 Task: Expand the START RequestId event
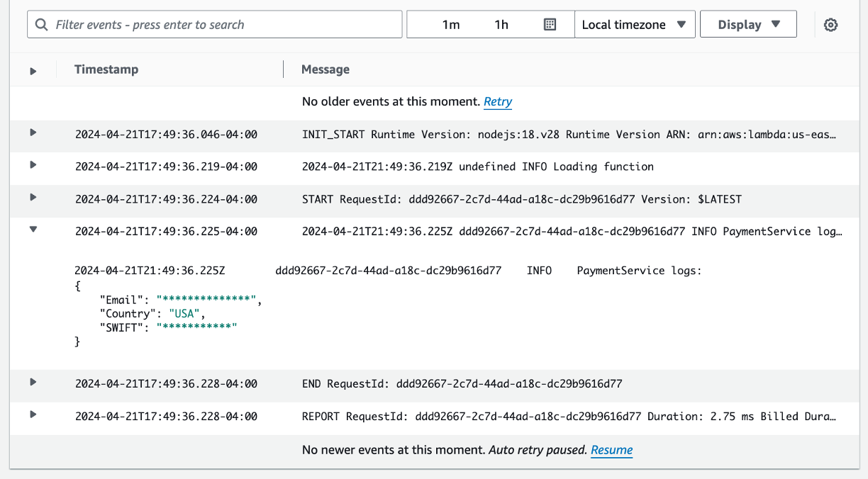click(33, 199)
